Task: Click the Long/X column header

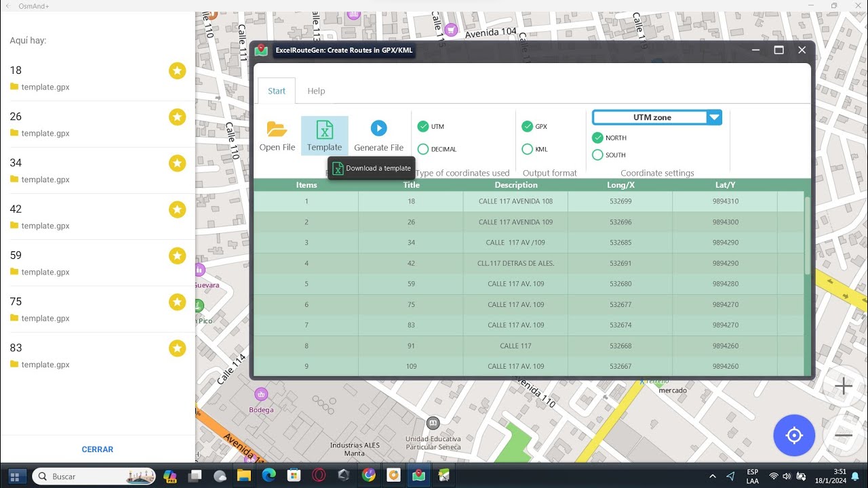Action: 620,185
